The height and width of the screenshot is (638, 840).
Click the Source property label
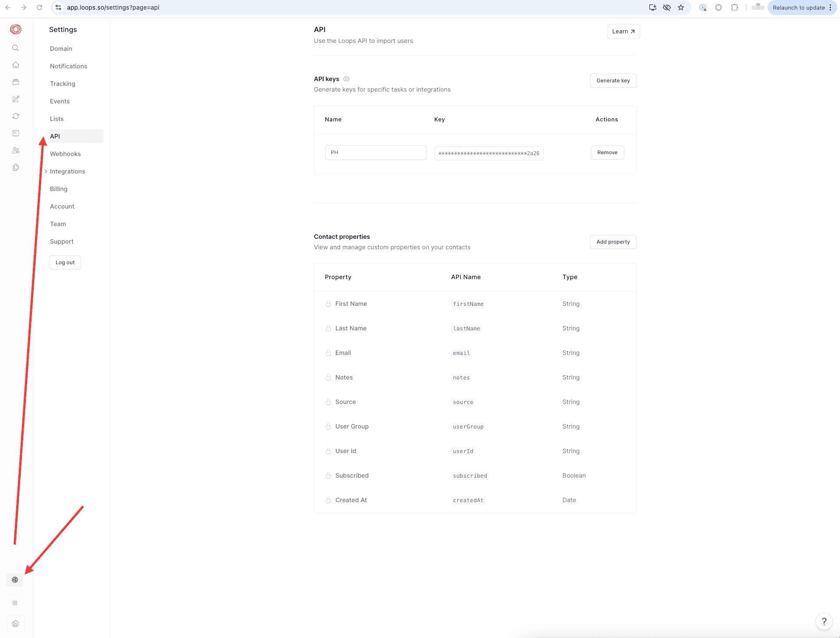click(x=345, y=402)
